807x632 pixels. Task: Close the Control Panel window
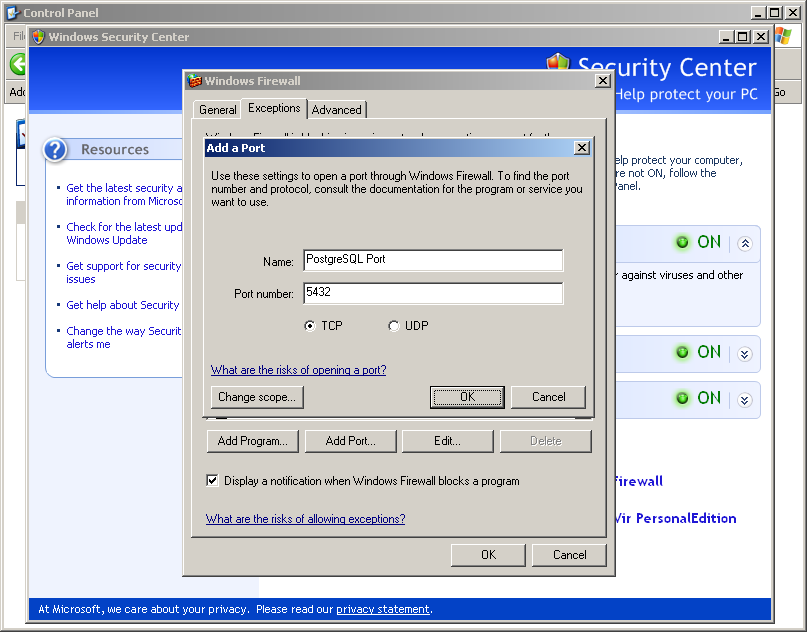(792, 12)
